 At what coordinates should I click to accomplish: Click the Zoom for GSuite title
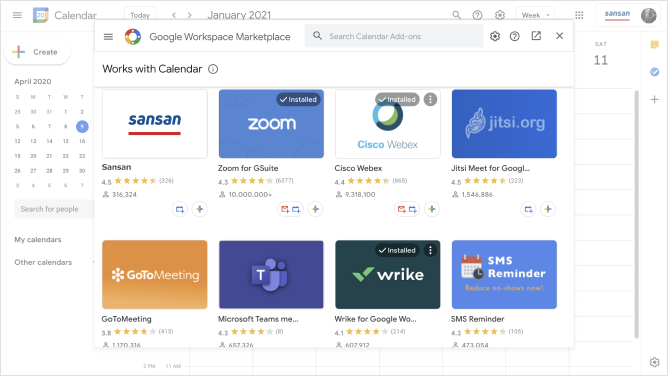248,168
